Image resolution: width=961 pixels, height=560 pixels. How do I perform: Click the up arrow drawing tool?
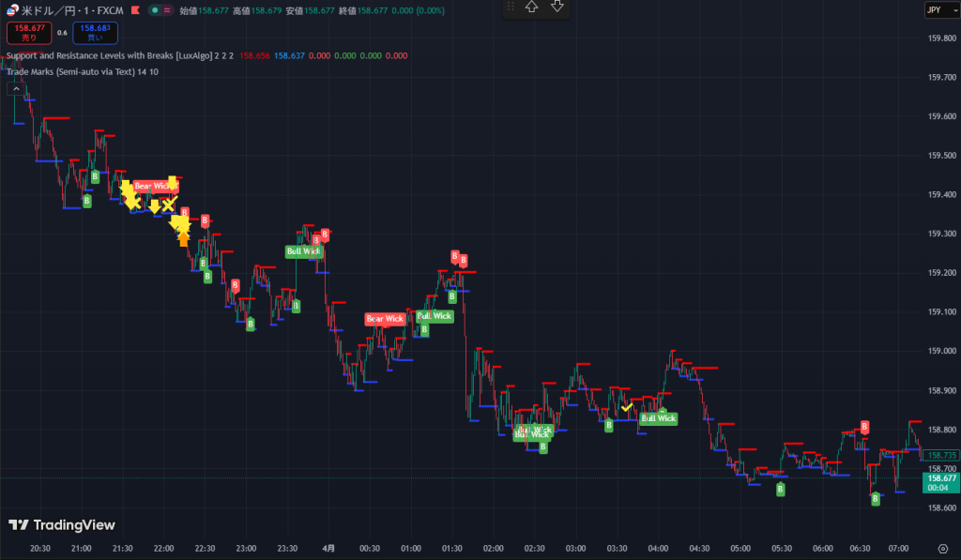pos(531,8)
